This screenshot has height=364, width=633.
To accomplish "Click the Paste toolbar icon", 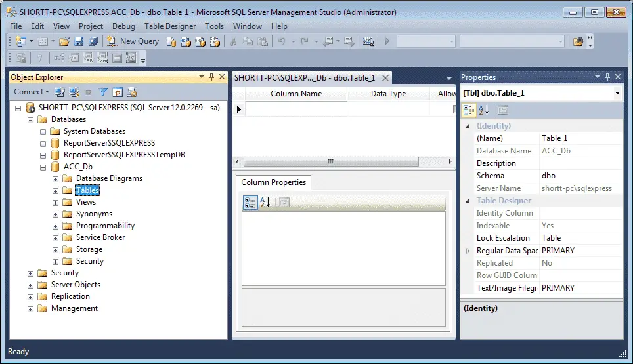I will coord(263,41).
